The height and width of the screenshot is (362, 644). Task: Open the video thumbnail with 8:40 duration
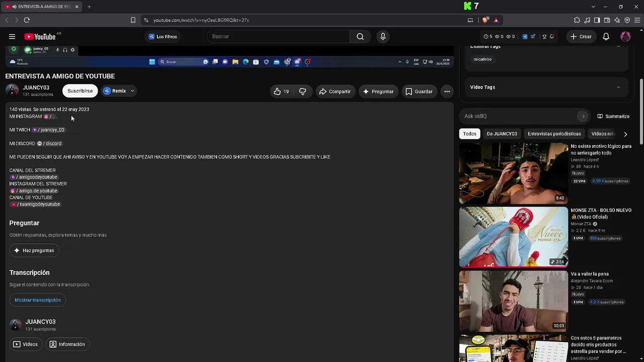point(514,173)
